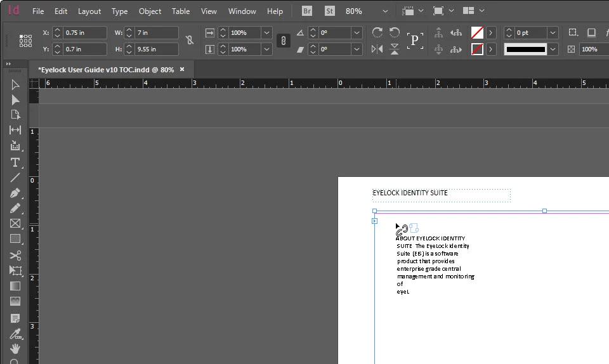Select the Line tool
This screenshot has width=609, height=364.
pos(15,178)
